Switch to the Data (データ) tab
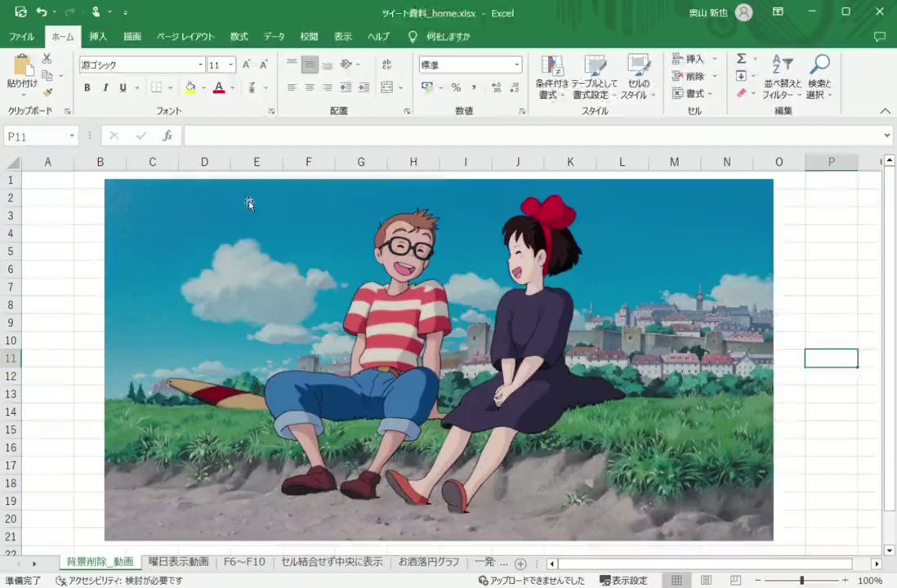 274,37
